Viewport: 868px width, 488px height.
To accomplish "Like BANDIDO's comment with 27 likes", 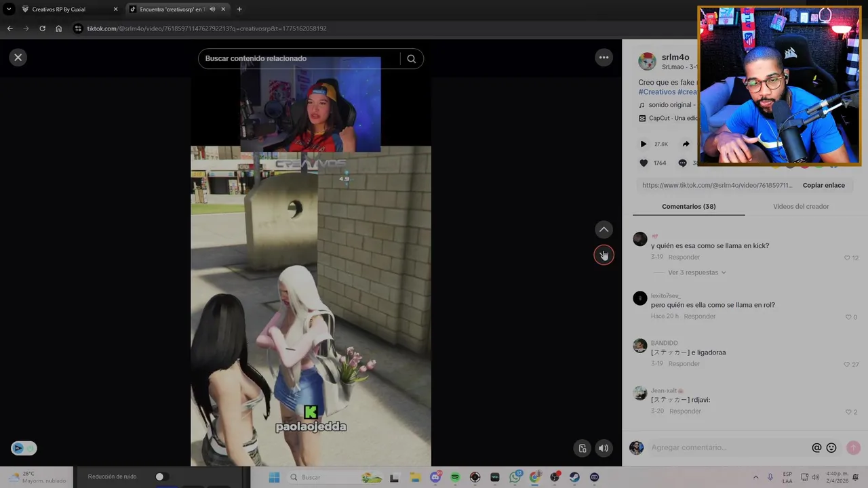I will tap(846, 365).
